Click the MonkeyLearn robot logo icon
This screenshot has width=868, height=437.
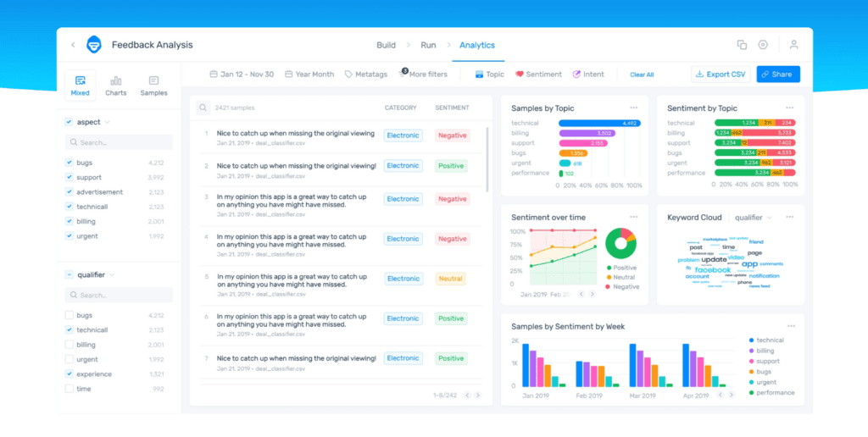pos(94,45)
